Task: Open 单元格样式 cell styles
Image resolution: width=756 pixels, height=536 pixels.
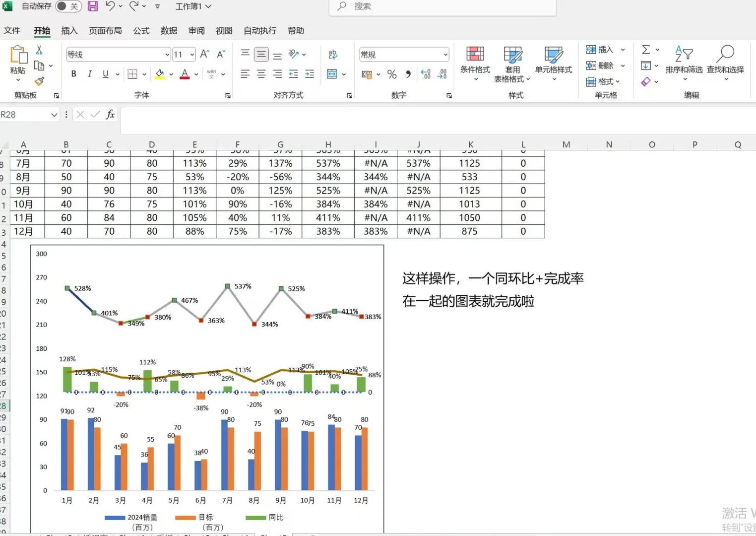Action: pos(554,64)
